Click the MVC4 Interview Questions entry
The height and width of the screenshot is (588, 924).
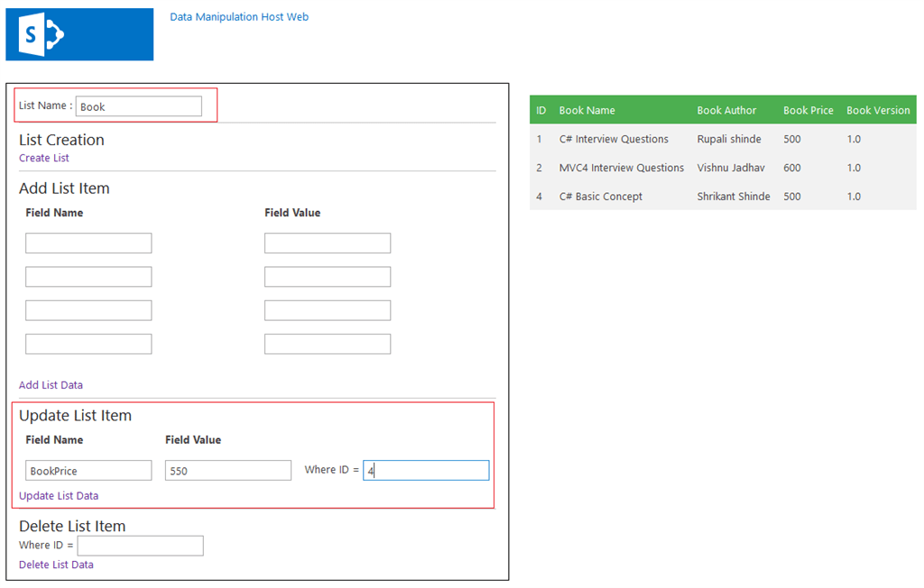pyautogui.click(x=622, y=168)
